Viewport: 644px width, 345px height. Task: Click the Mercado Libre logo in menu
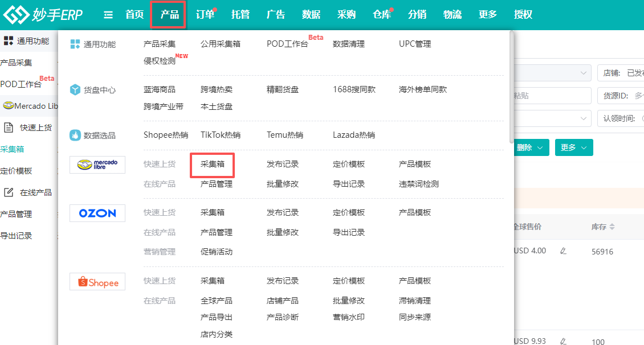pos(97,165)
